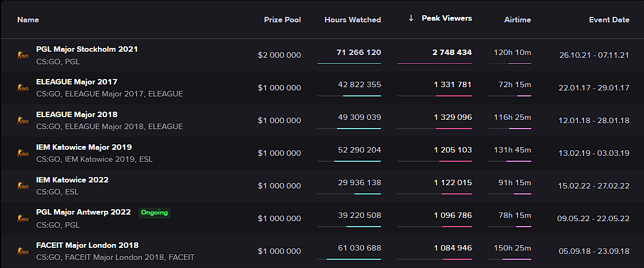Click hours watched value 52 290 204
The width and height of the screenshot is (644, 268).
pos(359,150)
